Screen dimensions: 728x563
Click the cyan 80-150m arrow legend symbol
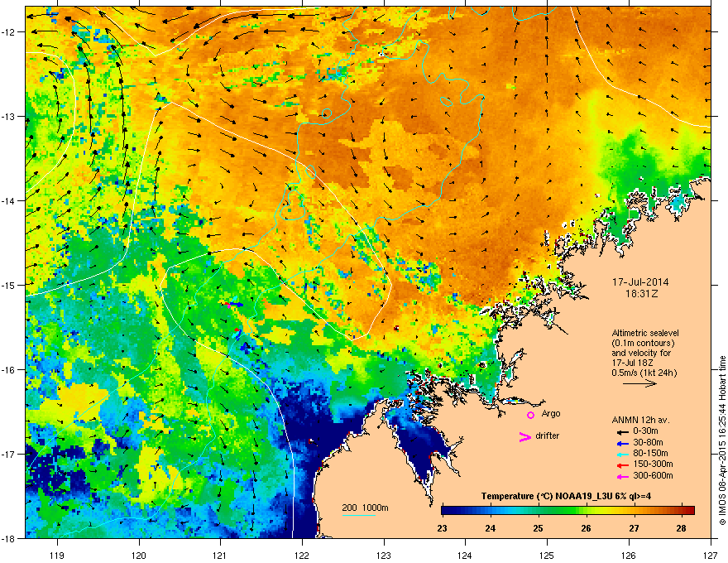(x=621, y=454)
